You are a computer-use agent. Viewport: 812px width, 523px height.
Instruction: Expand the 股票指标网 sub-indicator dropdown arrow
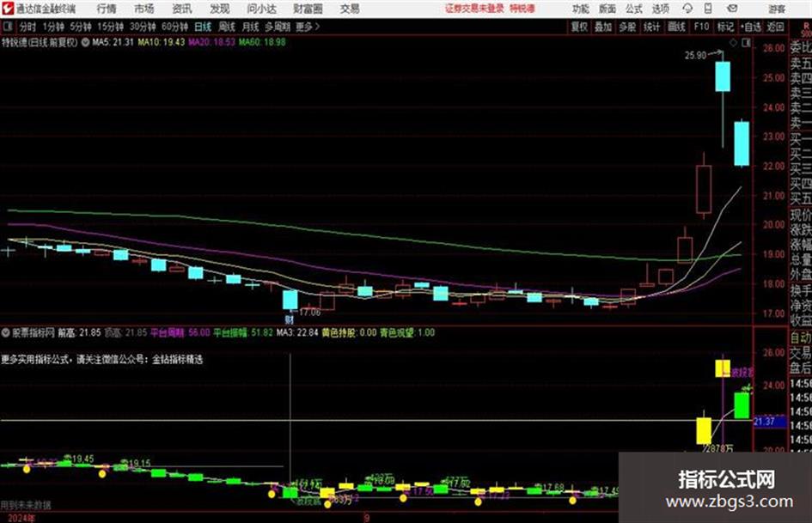pos(6,332)
